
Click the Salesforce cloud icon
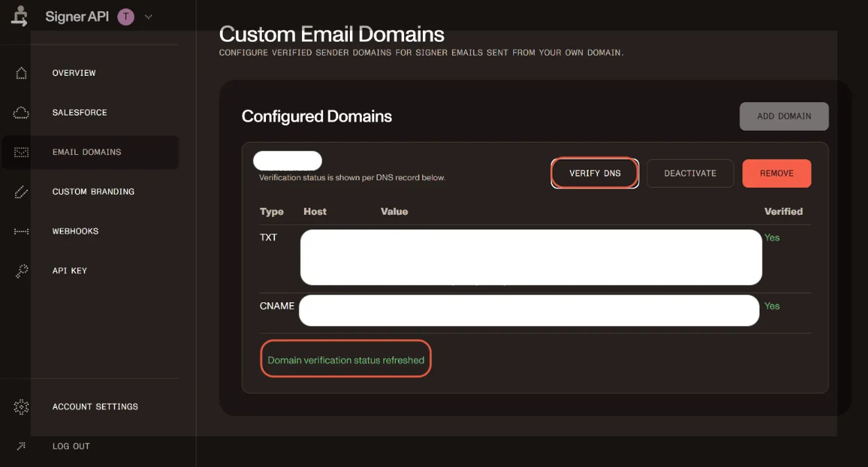click(22, 113)
